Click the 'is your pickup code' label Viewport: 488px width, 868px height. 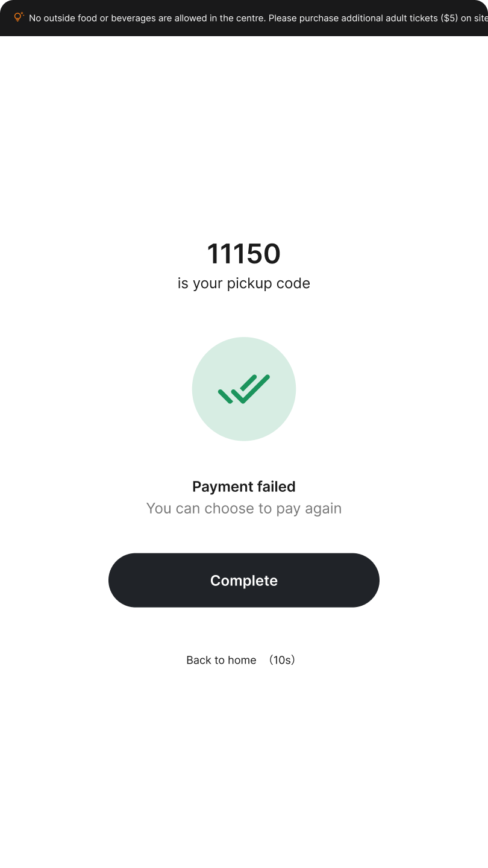tap(244, 283)
